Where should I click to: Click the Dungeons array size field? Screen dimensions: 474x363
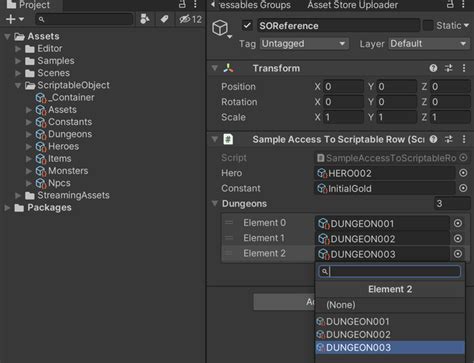452,204
